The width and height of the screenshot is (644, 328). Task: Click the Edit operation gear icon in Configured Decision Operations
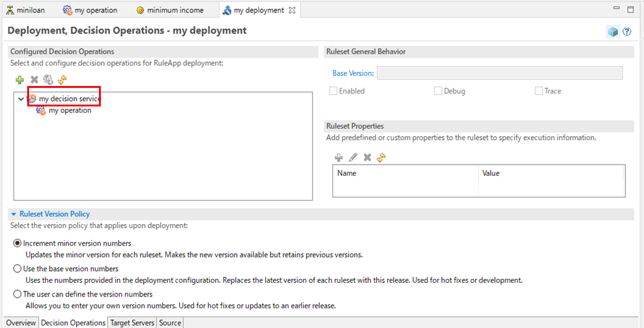click(x=48, y=80)
